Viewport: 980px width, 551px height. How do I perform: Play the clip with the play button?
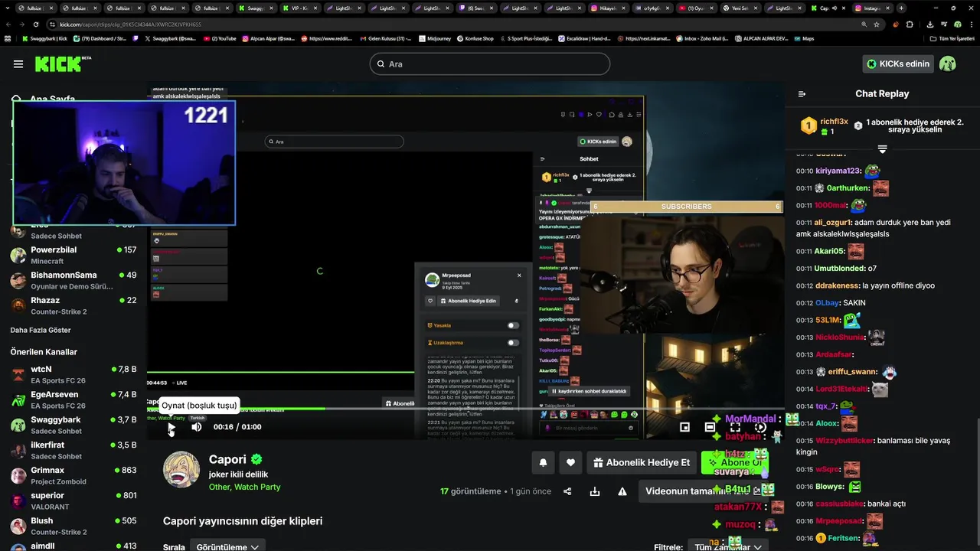click(171, 427)
